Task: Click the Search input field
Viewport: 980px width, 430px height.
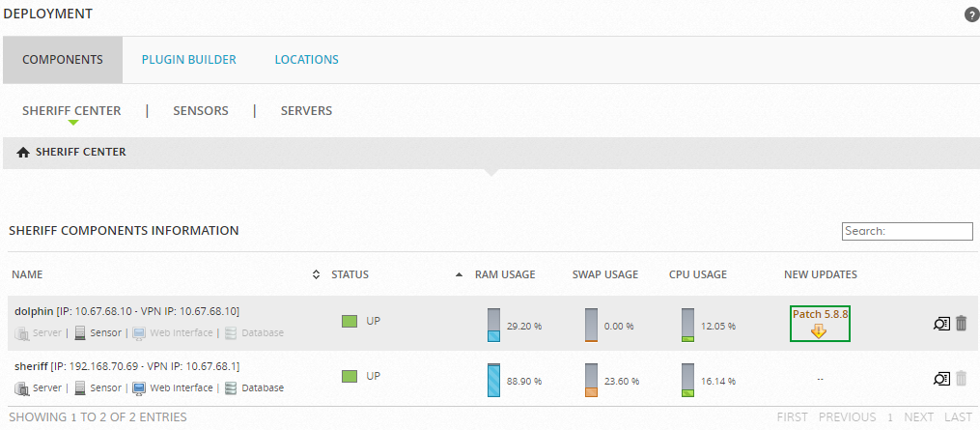Action: (x=907, y=231)
